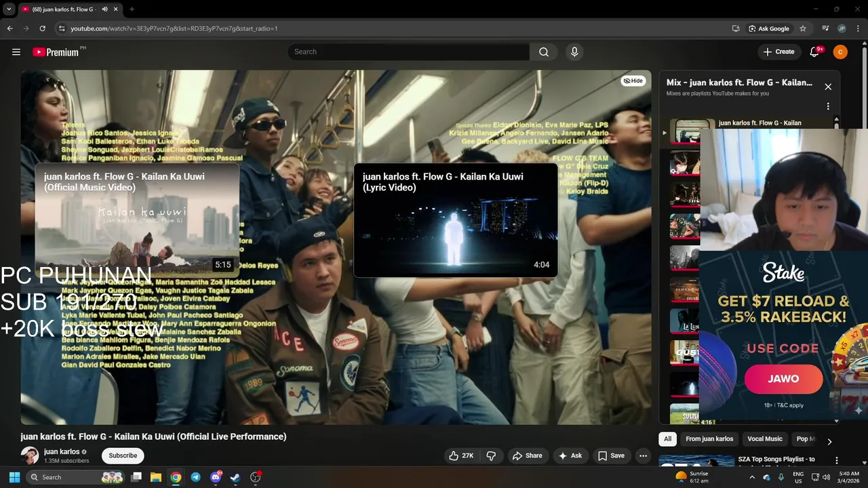This screenshot has height=488, width=868.
Task: Bookmark this page with the star icon
Action: [x=803, y=28]
